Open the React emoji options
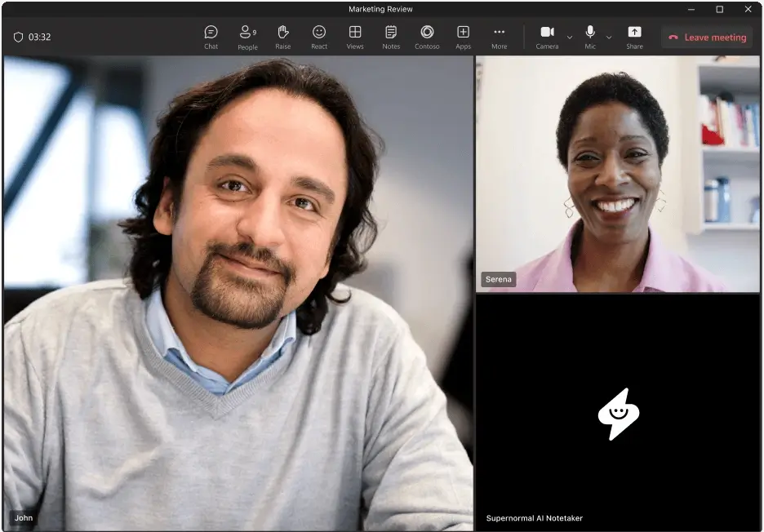Viewport: 764px width, 532px height. click(x=319, y=37)
